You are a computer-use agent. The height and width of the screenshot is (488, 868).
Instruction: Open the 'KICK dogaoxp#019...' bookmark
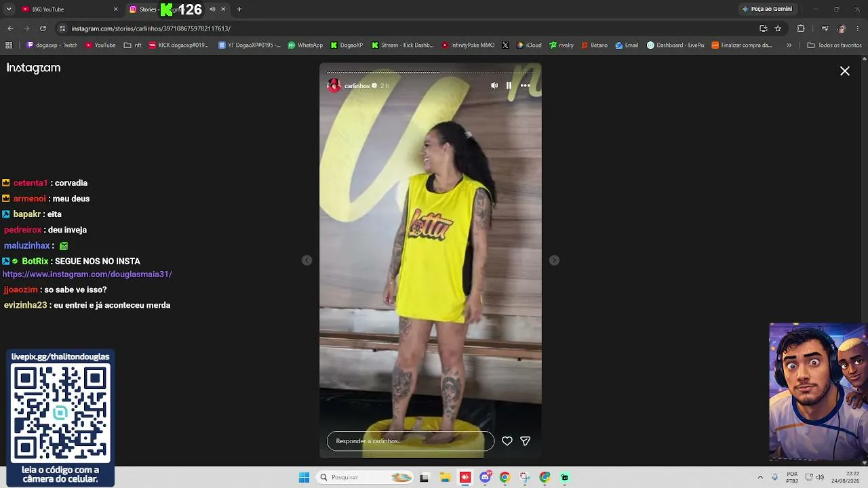179,45
